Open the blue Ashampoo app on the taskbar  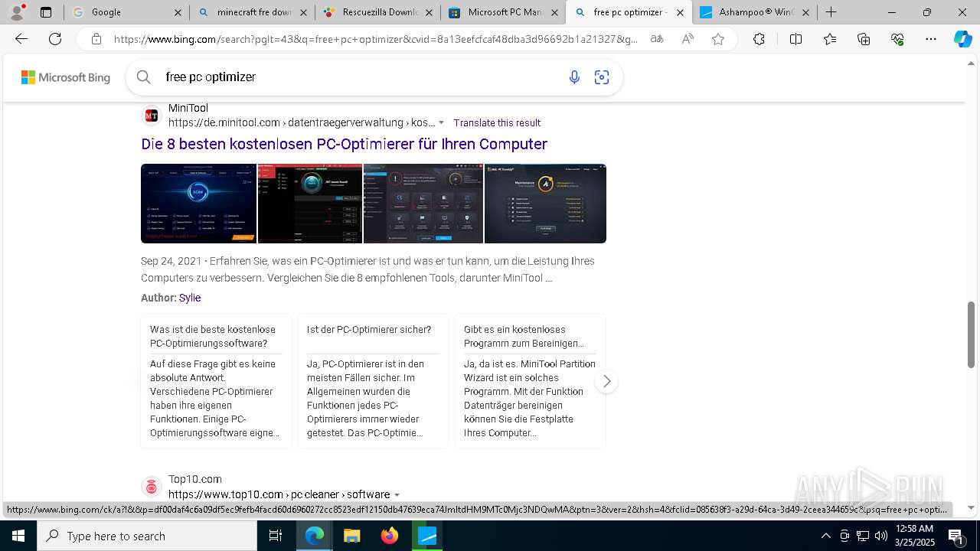(427, 536)
